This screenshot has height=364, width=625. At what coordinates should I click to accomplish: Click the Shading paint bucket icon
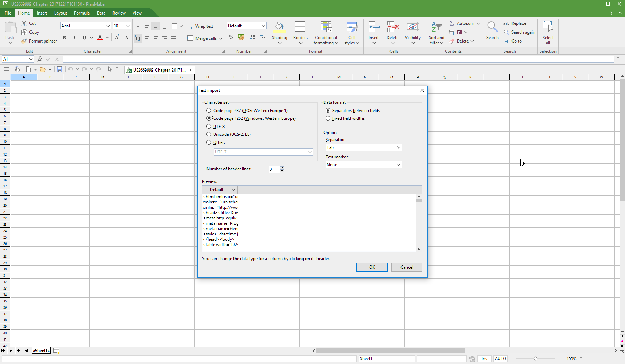279,27
